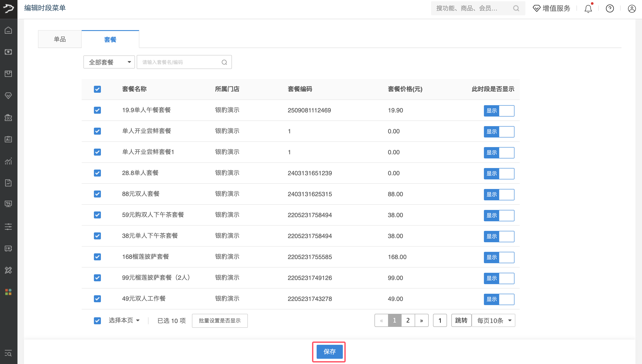Click the chart statistics sidebar icon

[x=8, y=161]
